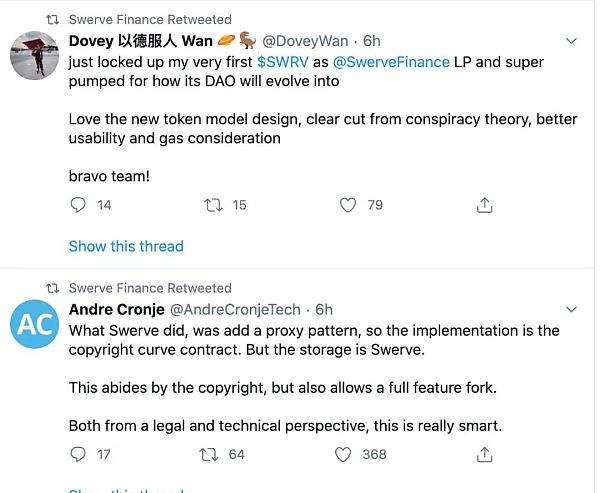The height and width of the screenshot is (493, 600).
Task: Reply to Dovey Wan's tweet
Action: pyautogui.click(x=79, y=205)
